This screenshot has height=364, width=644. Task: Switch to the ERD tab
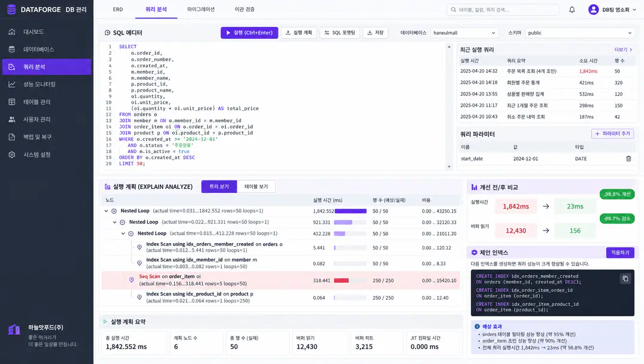point(118,10)
